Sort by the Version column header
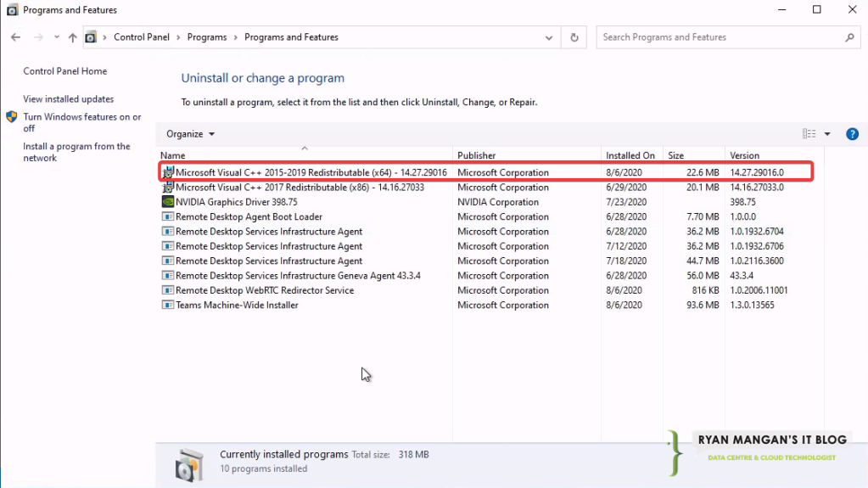Image resolution: width=868 pixels, height=488 pixels. [774, 155]
